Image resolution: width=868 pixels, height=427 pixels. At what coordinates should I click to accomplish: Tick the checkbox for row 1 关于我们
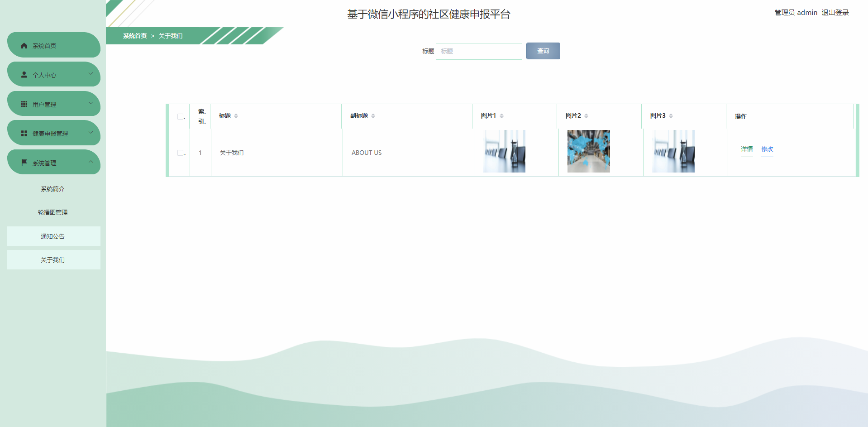pyautogui.click(x=180, y=153)
